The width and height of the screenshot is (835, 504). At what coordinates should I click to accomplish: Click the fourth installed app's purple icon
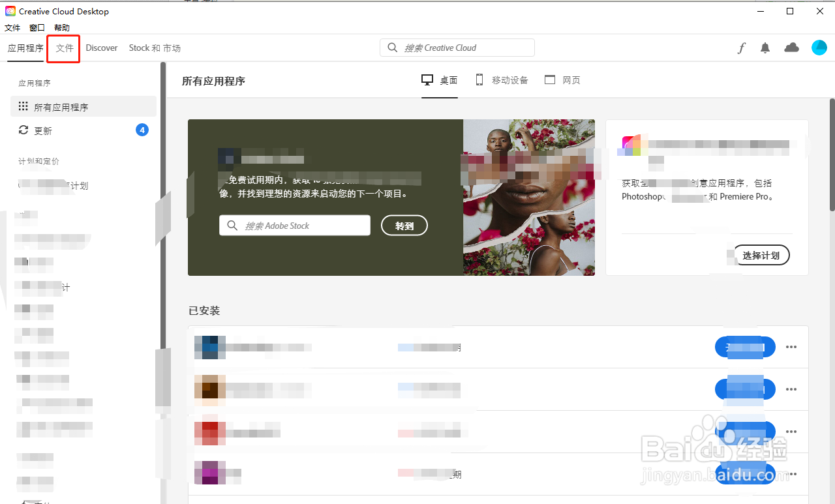click(x=210, y=473)
